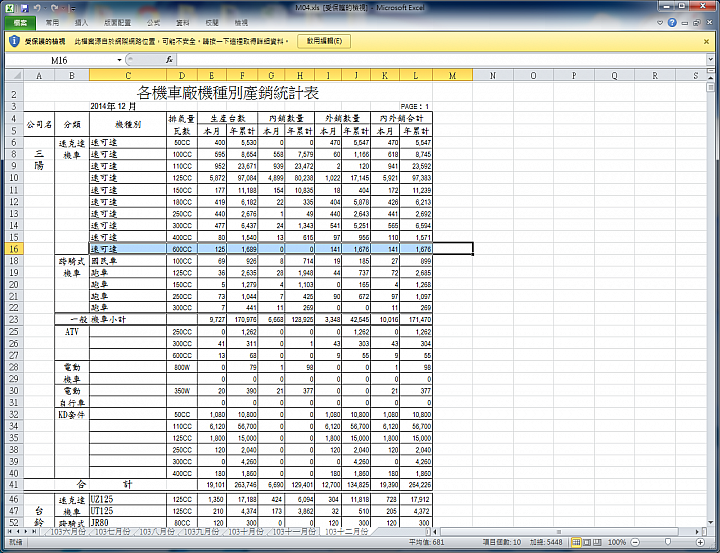
Task: Switch to Normal view in status bar
Action: coord(576,542)
